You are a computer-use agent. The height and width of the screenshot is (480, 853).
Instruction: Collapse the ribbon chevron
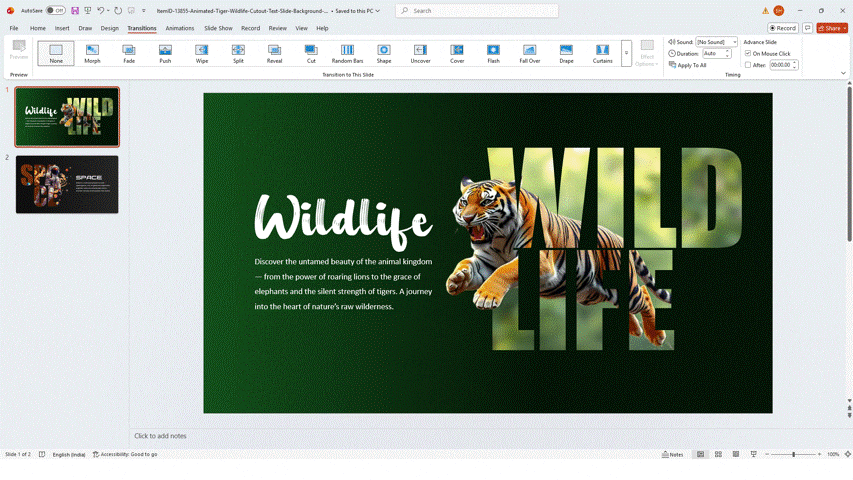pos(843,73)
